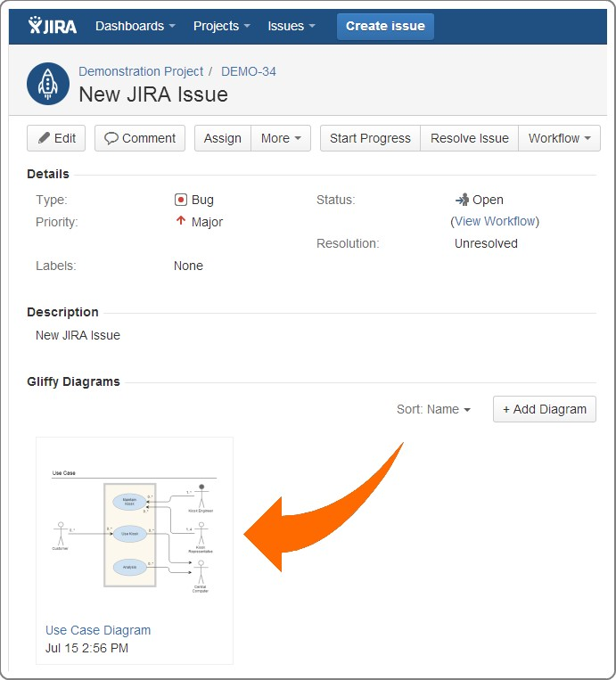616x680 pixels.
Task: Click the description text New JIRA Issue
Action: click(78, 335)
